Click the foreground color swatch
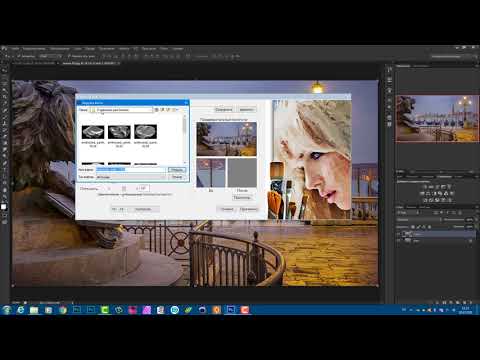The image size is (480, 360). tap(3, 207)
